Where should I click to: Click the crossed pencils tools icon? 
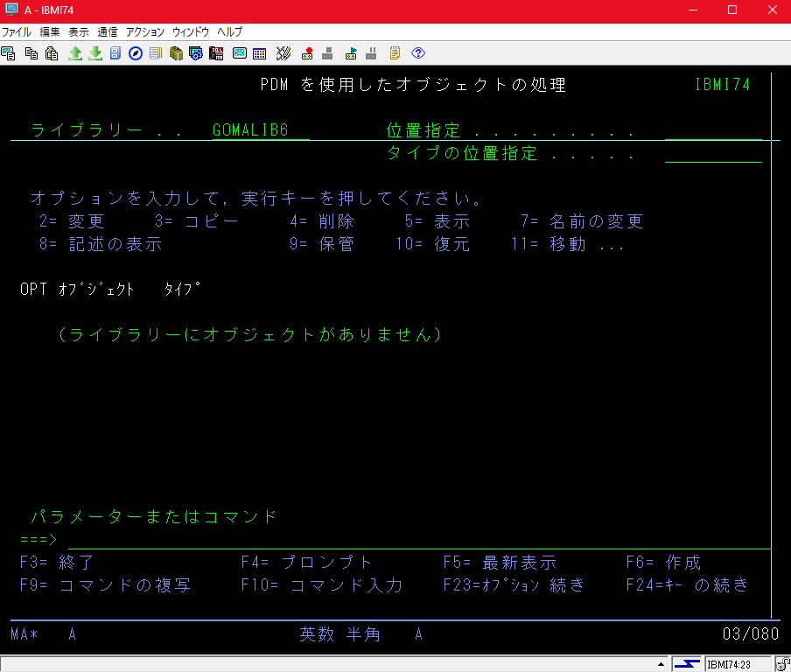point(283,53)
